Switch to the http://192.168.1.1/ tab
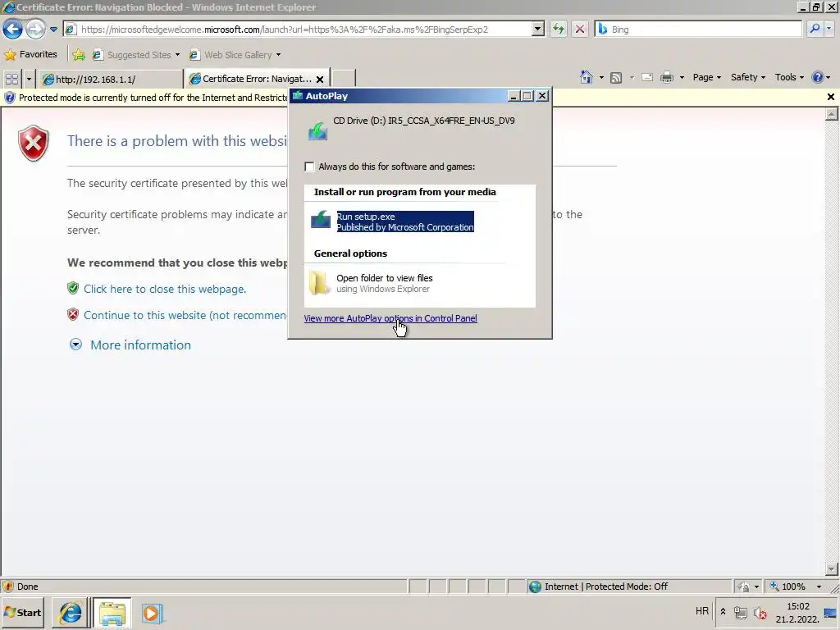840x630 pixels. tap(111, 80)
